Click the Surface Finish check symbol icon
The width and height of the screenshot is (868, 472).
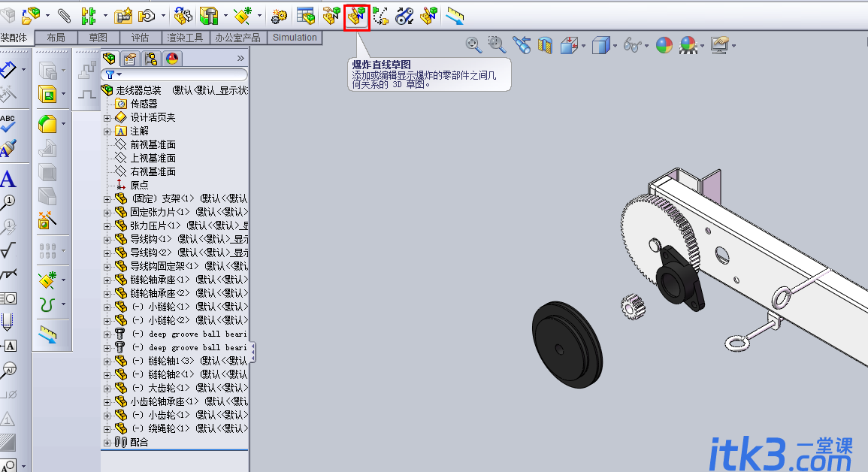click(8, 251)
